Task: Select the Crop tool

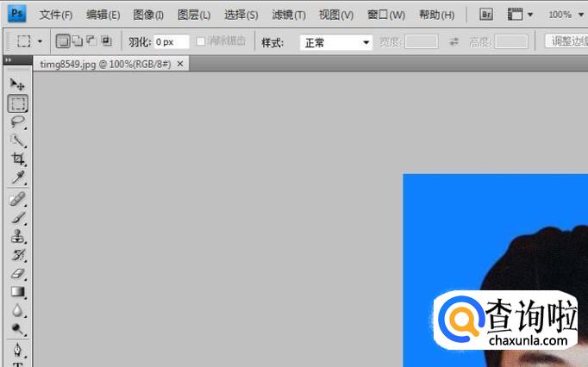Action: (17, 159)
